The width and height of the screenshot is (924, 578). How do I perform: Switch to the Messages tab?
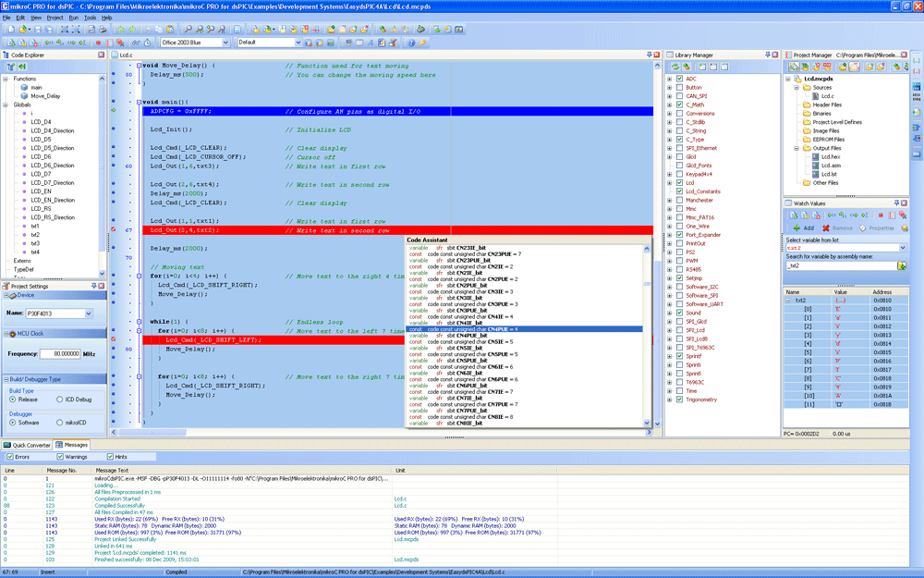pos(71,445)
